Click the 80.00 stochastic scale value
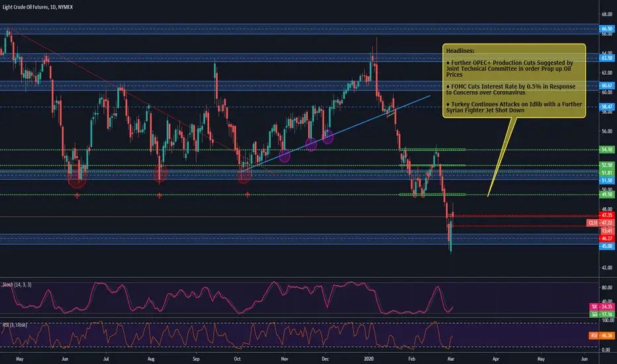Image resolution: width=617 pixels, height=364 pixels. 606,288
